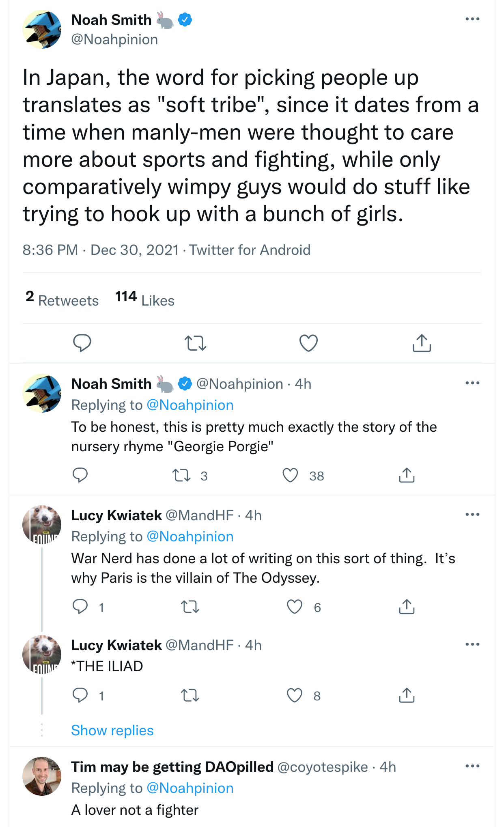The image size is (504, 827).
Task: Like Lucy Kwiatek's War Nerd reply
Action: [295, 607]
